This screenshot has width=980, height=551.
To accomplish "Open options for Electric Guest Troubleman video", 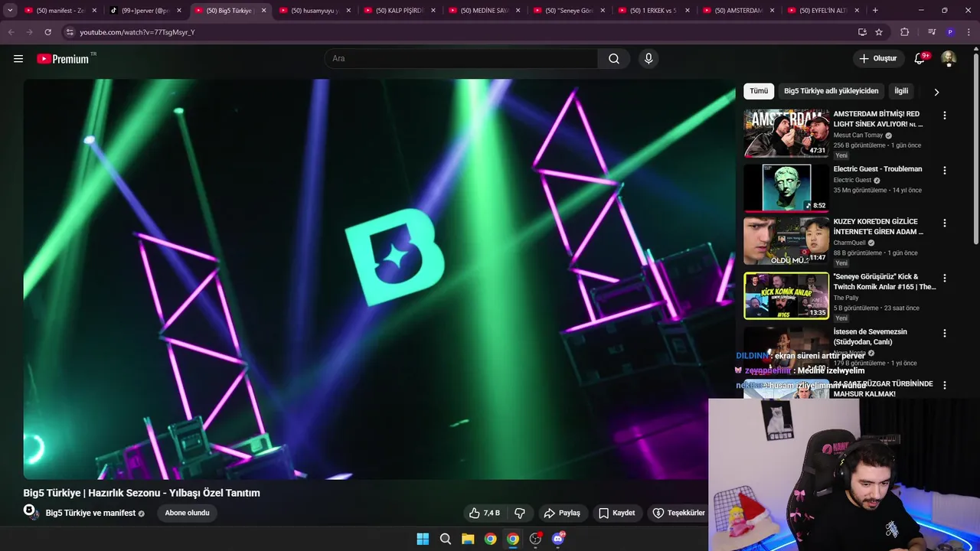I will [944, 171].
